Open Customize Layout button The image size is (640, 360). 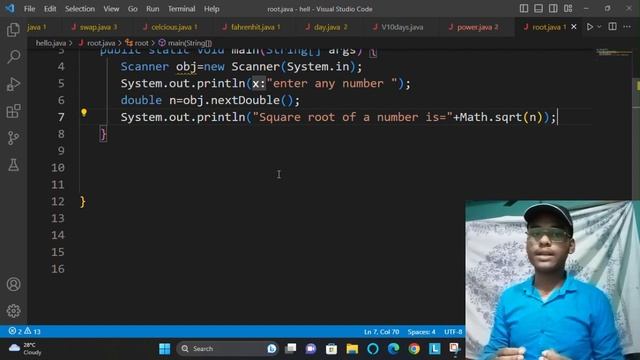click(x=568, y=9)
